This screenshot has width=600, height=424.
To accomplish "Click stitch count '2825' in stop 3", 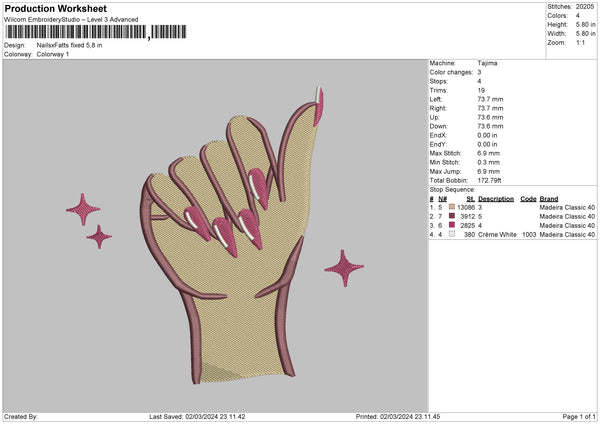I will 468,226.
